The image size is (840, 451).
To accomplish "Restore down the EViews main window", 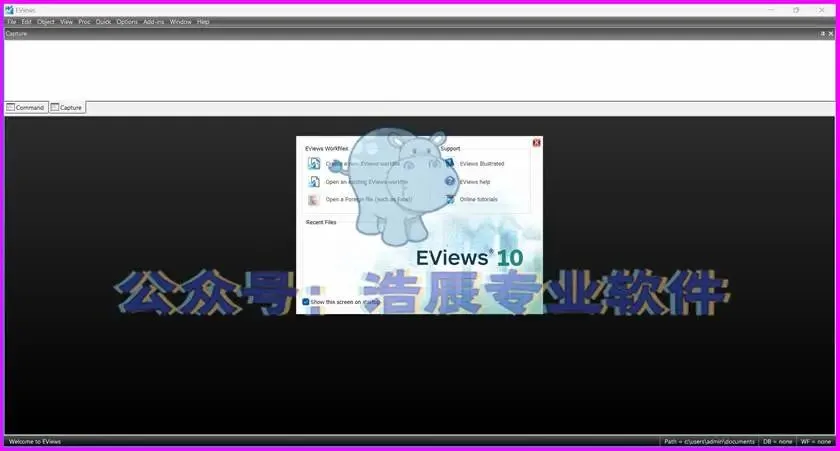I will tap(796, 10).
